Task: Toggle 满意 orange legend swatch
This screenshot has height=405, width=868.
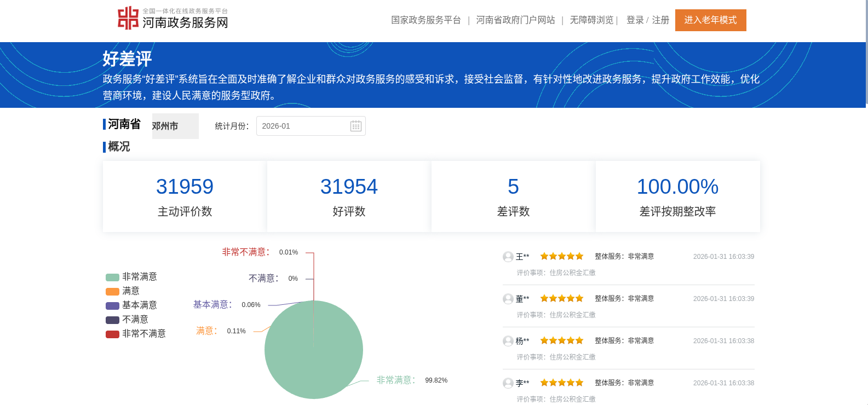Action: [112, 291]
